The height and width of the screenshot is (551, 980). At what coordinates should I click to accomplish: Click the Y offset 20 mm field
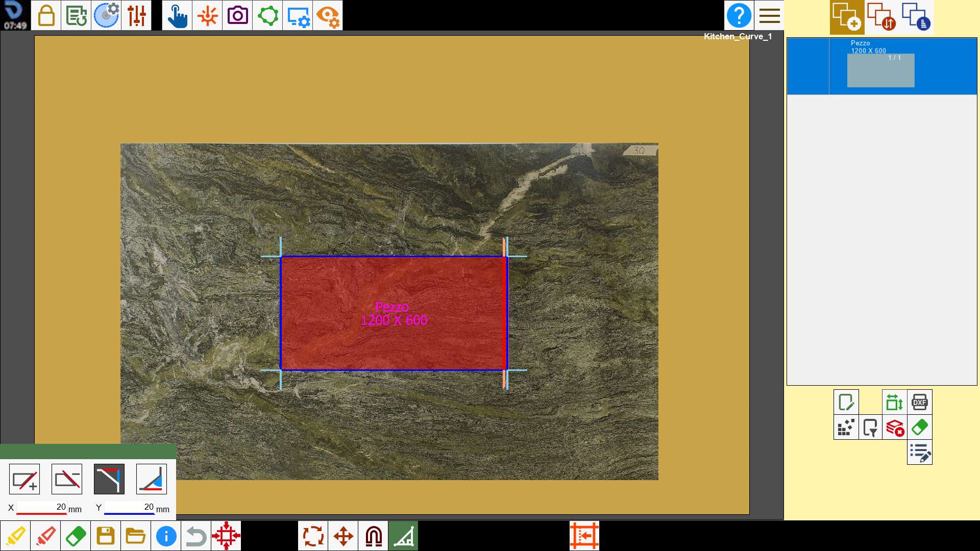(129, 507)
